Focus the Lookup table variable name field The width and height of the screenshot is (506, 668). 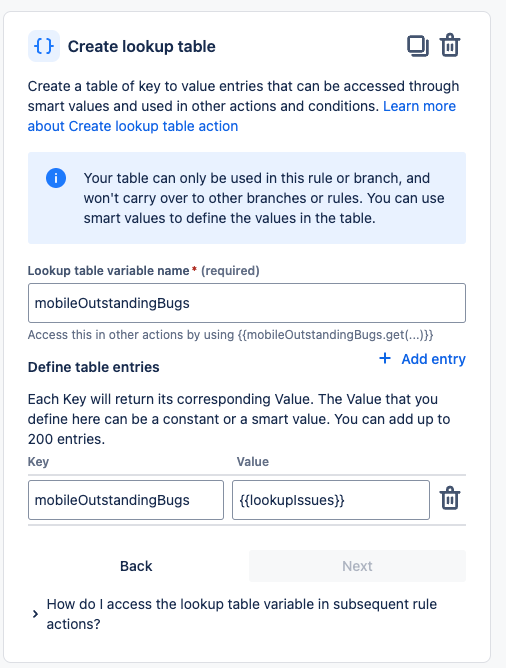[247, 303]
